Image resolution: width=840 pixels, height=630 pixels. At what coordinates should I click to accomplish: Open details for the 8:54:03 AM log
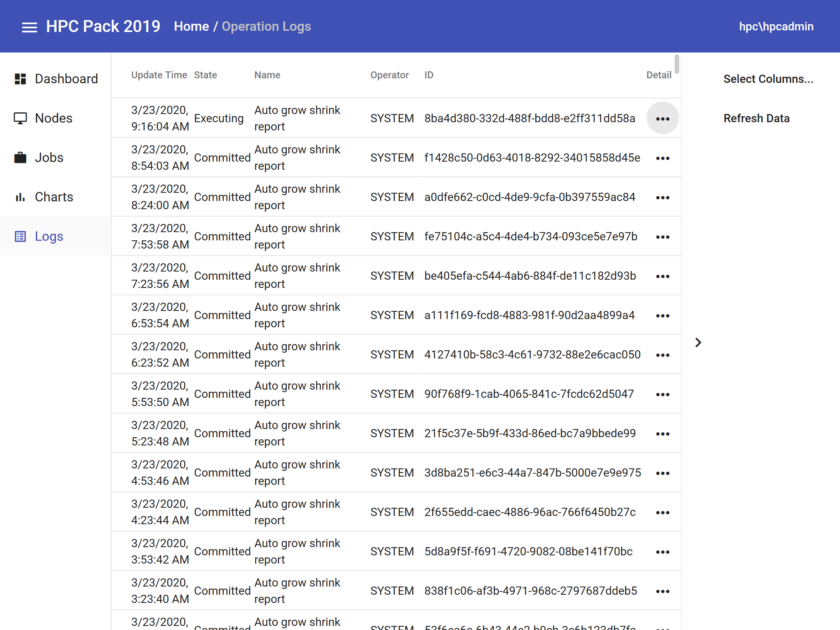point(662,158)
